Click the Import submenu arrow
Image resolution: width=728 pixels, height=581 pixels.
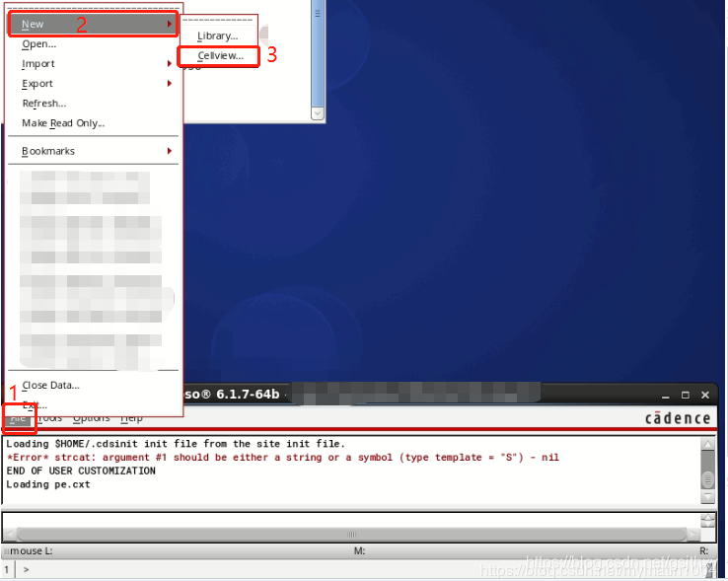(x=170, y=64)
